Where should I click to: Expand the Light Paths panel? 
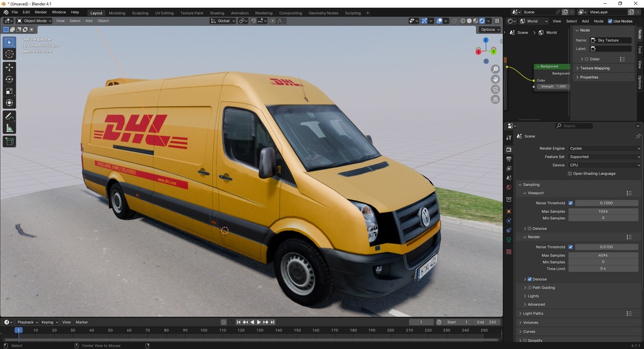533,313
